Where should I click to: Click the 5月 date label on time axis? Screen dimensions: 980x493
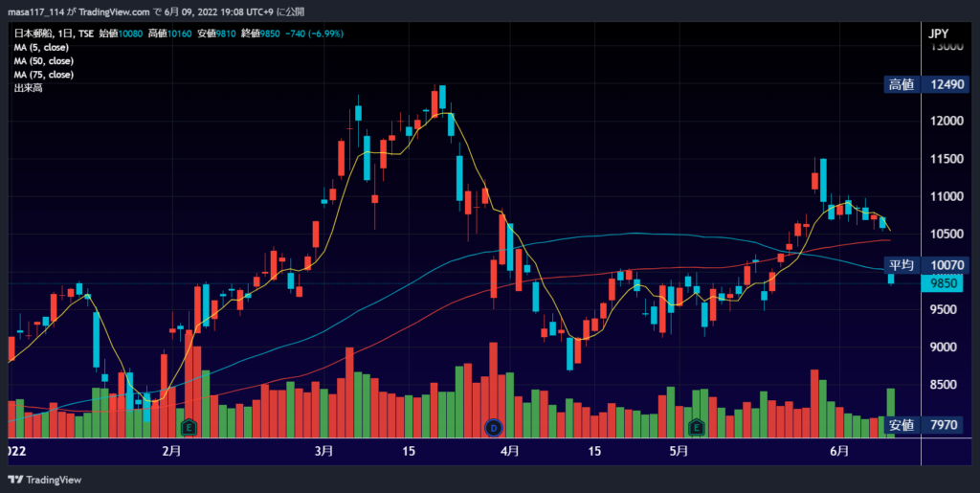click(679, 451)
